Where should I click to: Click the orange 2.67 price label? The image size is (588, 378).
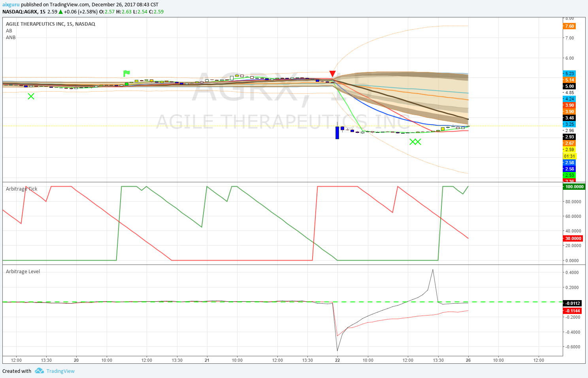pyautogui.click(x=569, y=143)
